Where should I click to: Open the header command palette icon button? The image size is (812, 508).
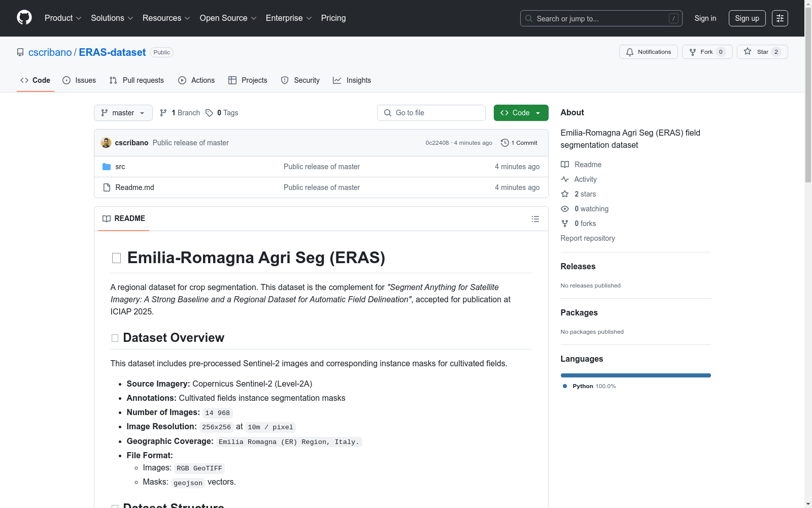(780, 18)
